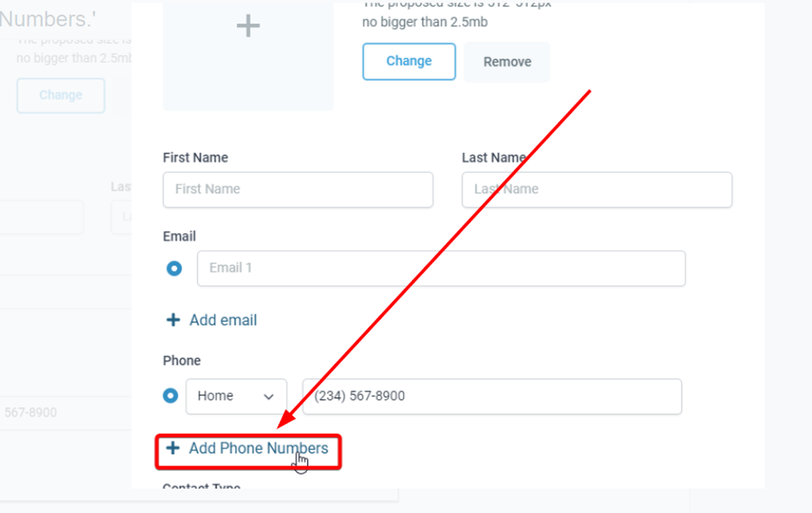Click the Email section label

(179, 236)
